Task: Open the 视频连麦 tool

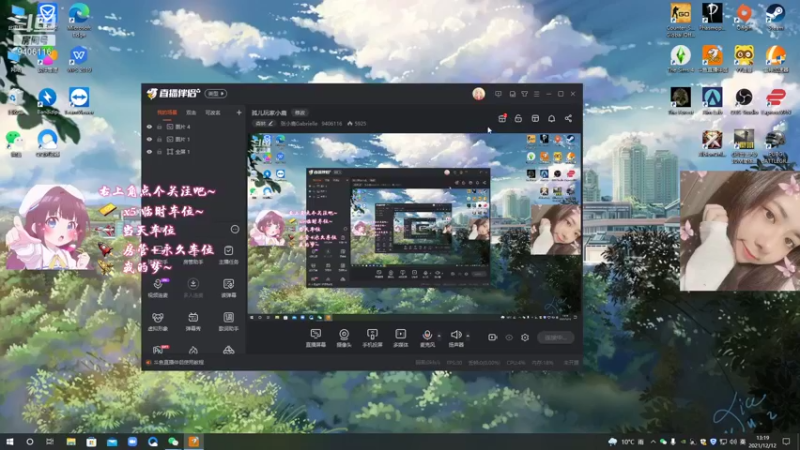Action: (158, 288)
